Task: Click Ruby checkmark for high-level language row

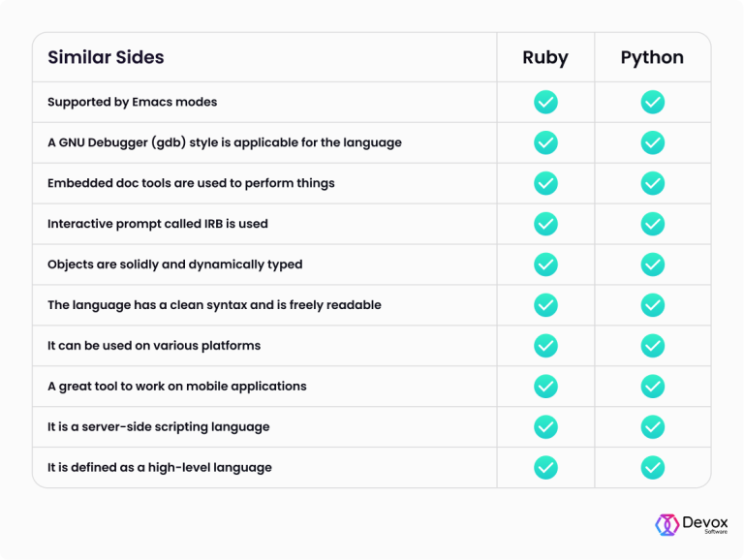Action: (x=545, y=467)
